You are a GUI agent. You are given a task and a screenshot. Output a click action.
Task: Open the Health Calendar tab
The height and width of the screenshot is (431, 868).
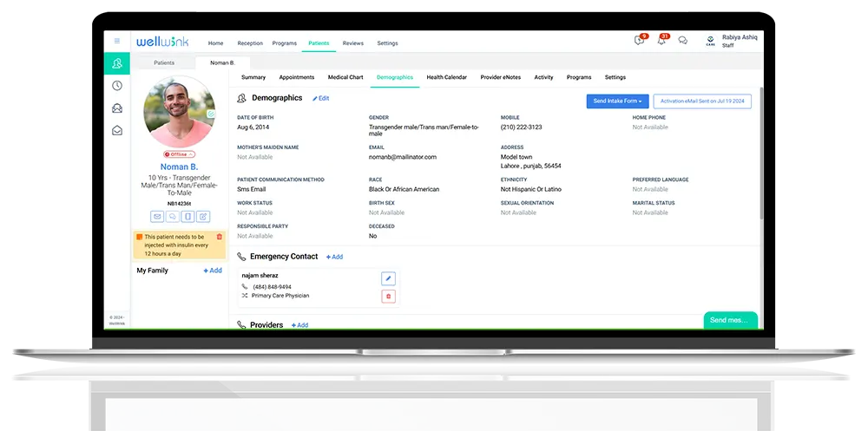446,77
